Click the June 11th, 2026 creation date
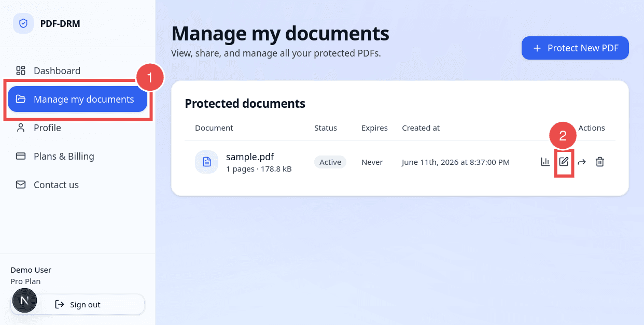Viewport: 644px width, 325px height. click(x=456, y=162)
